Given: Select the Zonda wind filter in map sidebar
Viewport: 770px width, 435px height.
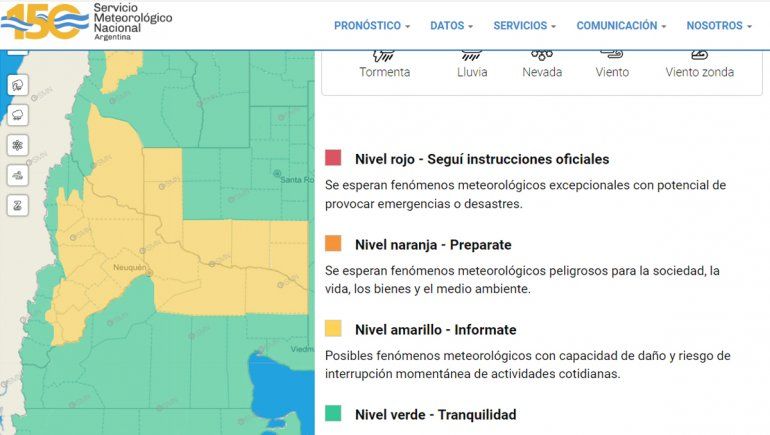Looking at the screenshot, I should pyautogui.click(x=18, y=205).
